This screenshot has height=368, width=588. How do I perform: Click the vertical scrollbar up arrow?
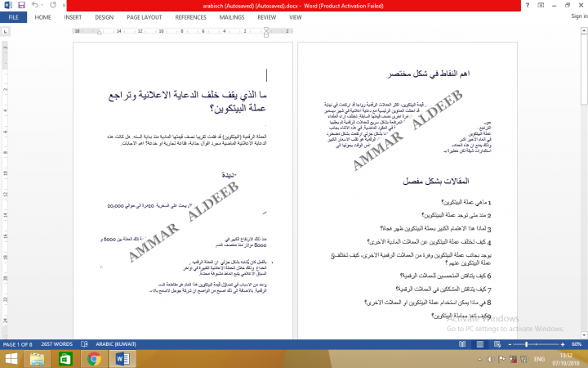tap(584, 31)
